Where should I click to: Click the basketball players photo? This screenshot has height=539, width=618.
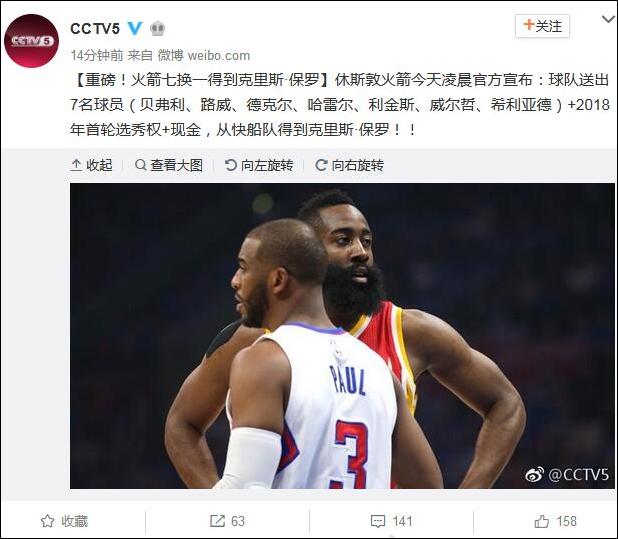click(342, 336)
